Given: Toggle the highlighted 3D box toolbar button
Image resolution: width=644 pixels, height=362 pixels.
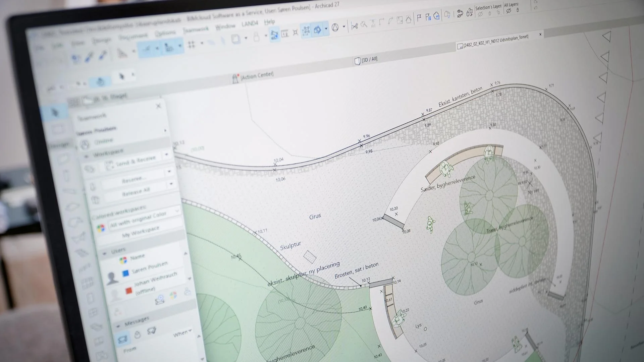Looking at the screenshot, I should click(x=317, y=30).
